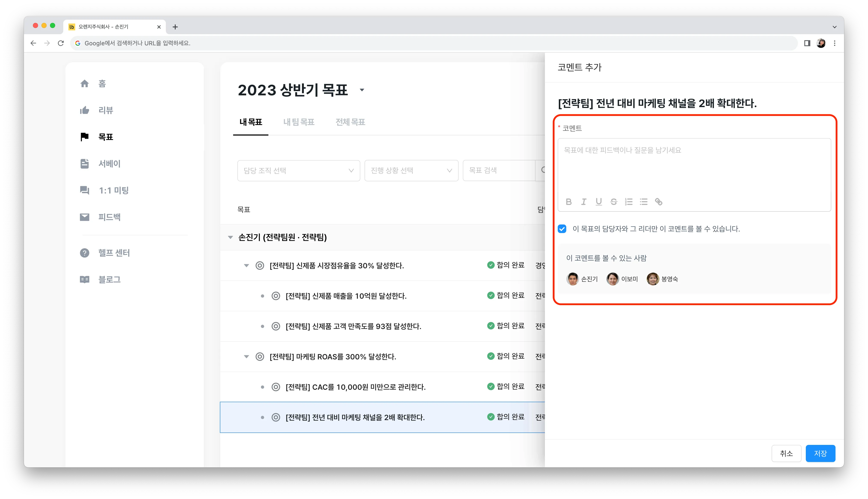Viewport: 868px width, 499px height.
Task: Open 블로그 from the sidebar
Action: tap(109, 280)
